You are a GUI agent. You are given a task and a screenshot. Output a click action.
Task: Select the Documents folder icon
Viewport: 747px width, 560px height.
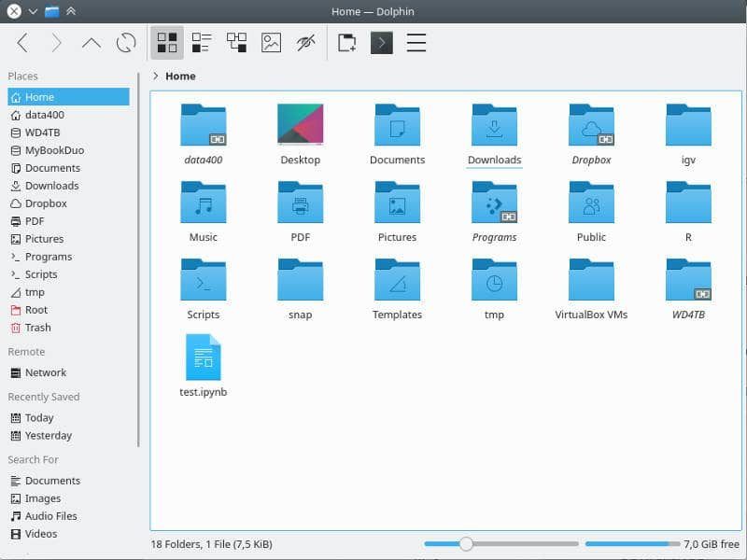[398, 125]
